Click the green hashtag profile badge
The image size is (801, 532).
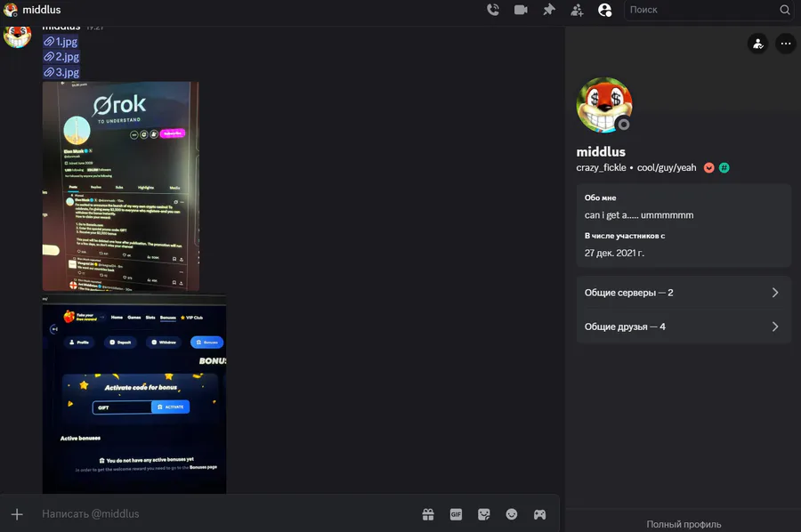click(724, 167)
